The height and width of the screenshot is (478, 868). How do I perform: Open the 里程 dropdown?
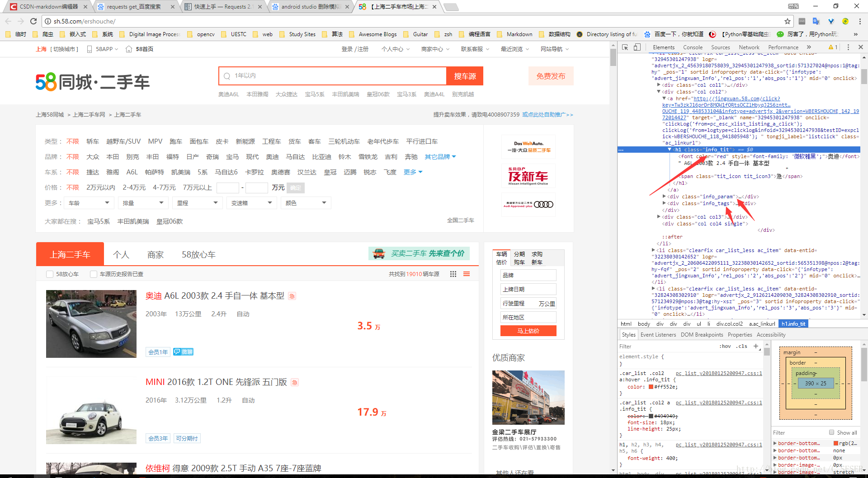(x=198, y=203)
